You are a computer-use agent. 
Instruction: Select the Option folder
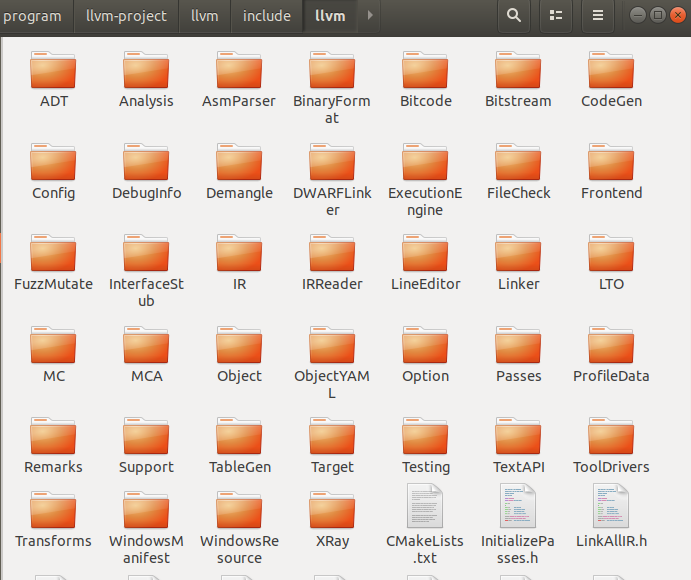click(425, 355)
